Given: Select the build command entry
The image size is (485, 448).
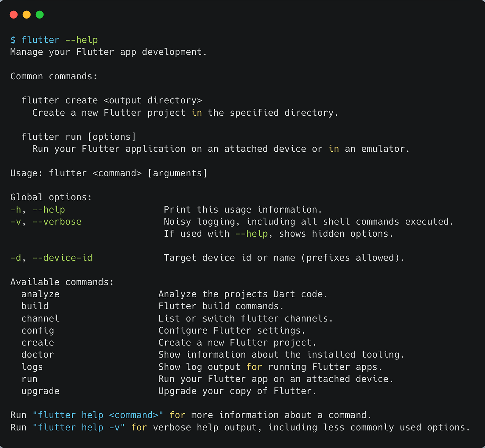Looking at the screenshot, I should [35, 306].
